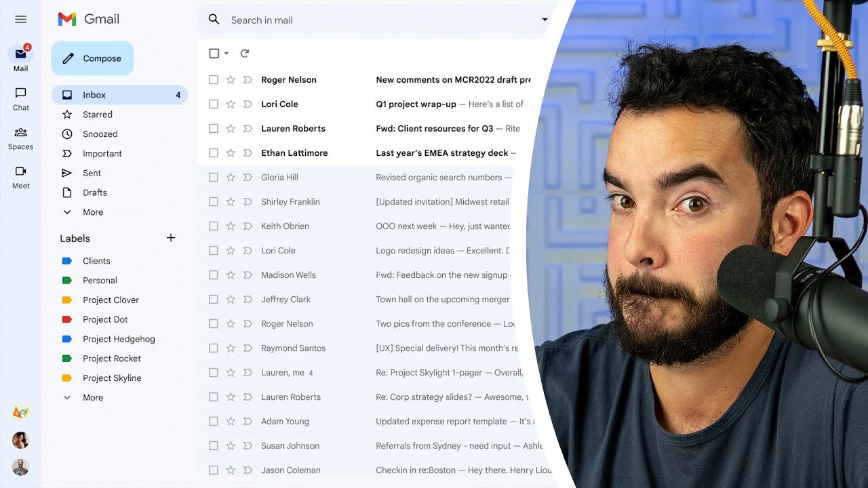
Task: Click the upper user avatar in the side rail
Action: point(20,440)
